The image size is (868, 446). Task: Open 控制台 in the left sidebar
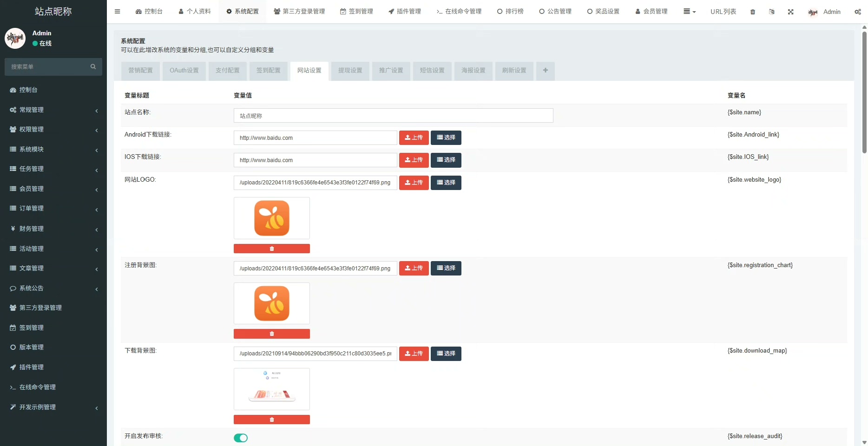[53, 90]
